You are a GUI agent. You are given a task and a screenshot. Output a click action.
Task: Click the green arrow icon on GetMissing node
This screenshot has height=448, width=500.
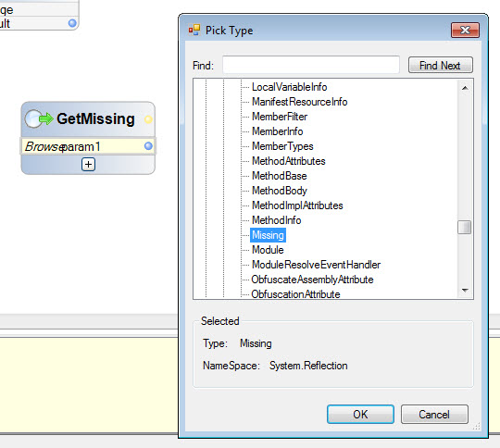(x=46, y=118)
